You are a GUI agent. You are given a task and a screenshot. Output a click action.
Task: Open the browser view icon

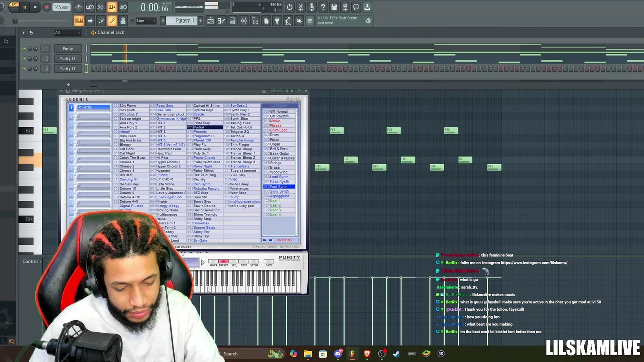pyautogui.click(x=255, y=21)
